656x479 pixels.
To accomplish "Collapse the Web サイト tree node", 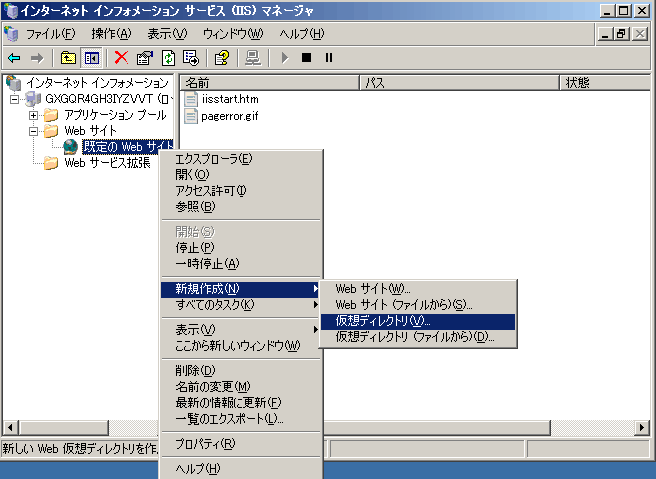I will point(34,131).
